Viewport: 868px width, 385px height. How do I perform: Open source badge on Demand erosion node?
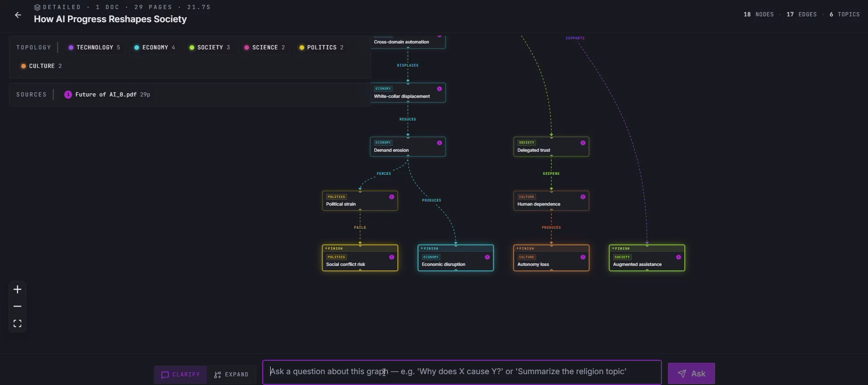coord(439,143)
